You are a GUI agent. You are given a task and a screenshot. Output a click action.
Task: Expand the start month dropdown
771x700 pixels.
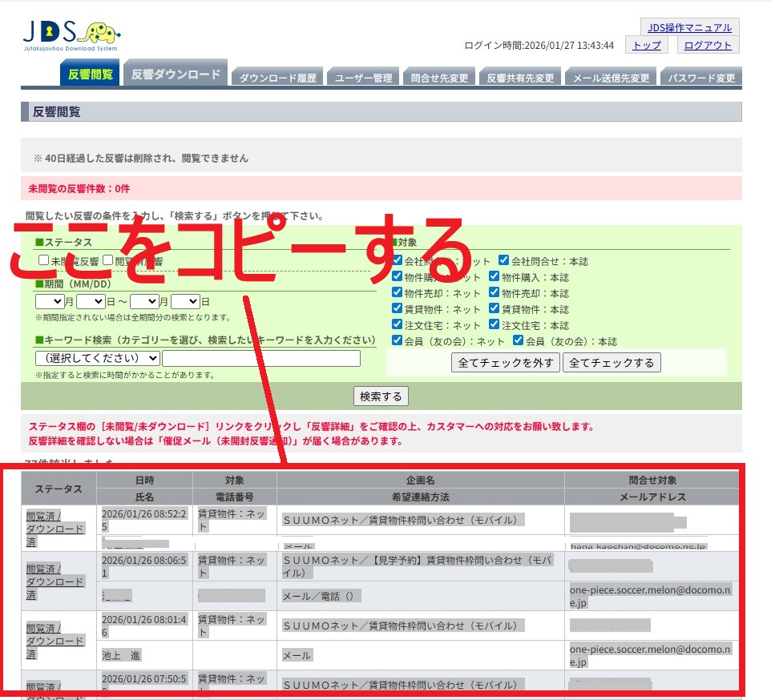point(49,302)
